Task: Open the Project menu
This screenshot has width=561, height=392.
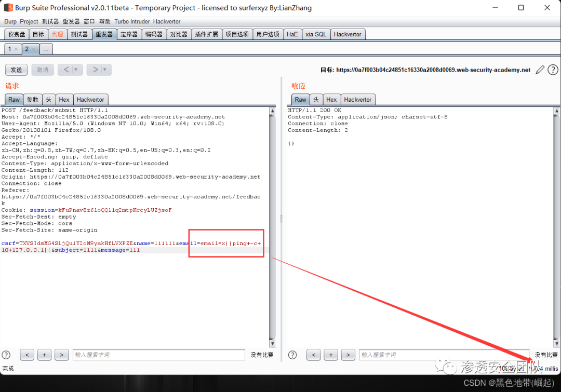Action: 29,21
